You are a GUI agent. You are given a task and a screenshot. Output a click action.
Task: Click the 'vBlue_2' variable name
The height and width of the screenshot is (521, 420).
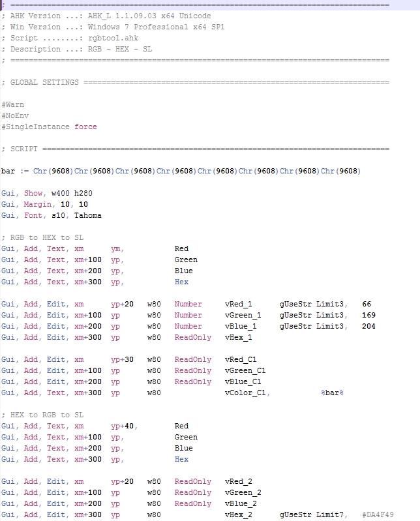241,504
